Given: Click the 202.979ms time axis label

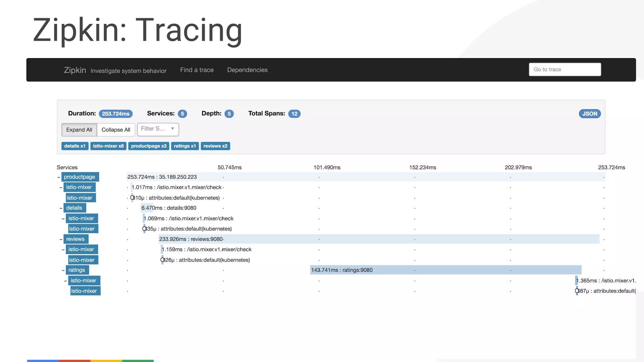Looking at the screenshot, I should (518, 167).
